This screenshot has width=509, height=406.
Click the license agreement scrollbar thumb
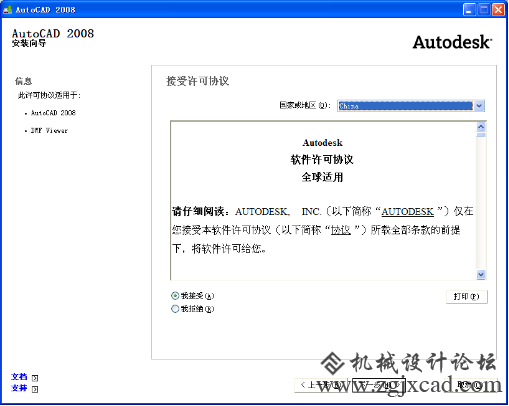tap(481, 135)
